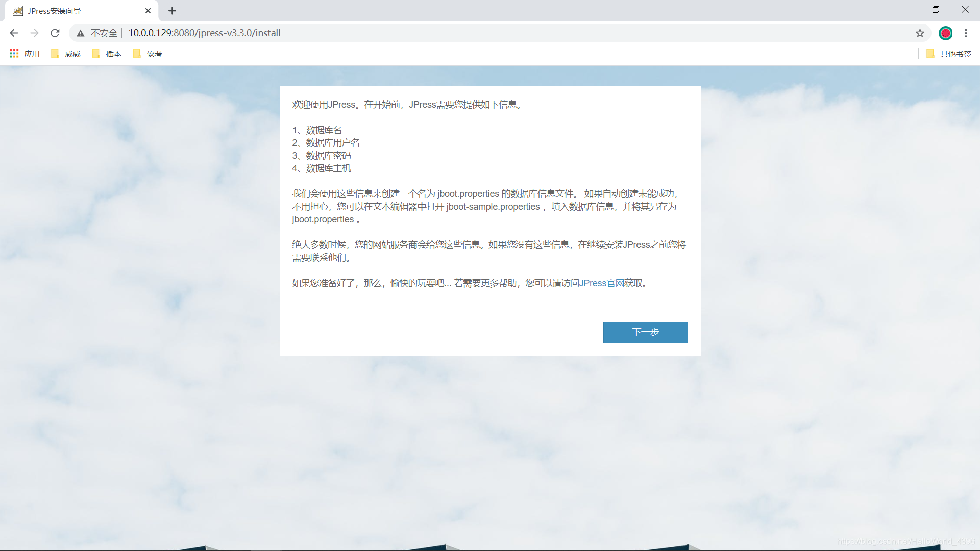Expand the 其他书签 bookmarks folder
Viewport: 980px width, 551px height.
pyautogui.click(x=949, y=53)
